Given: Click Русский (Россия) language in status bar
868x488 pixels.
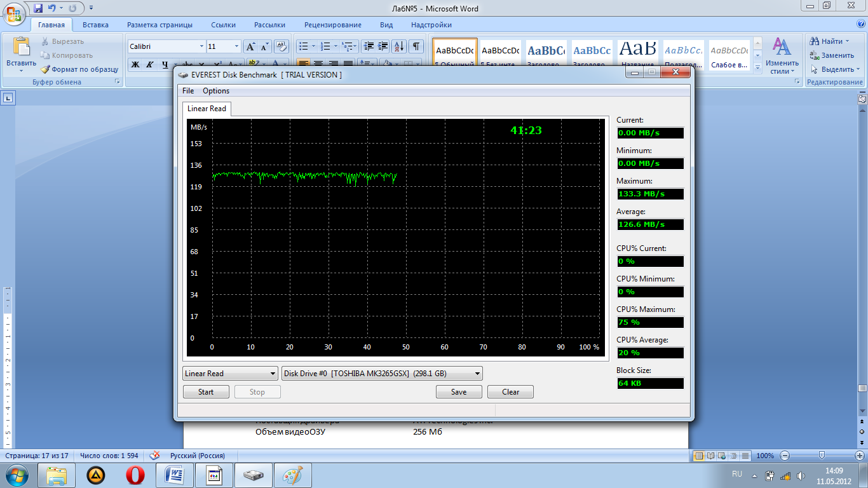Looking at the screenshot, I should pyautogui.click(x=197, y=456).
